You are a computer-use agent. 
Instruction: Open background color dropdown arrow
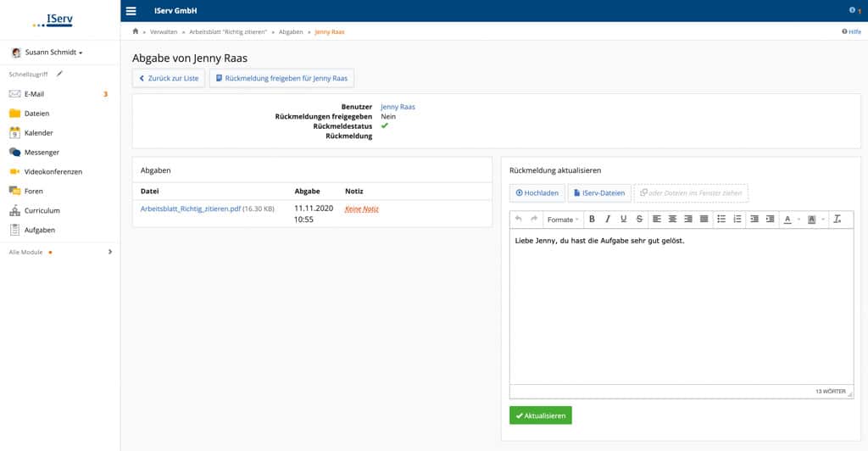[823, 220]
